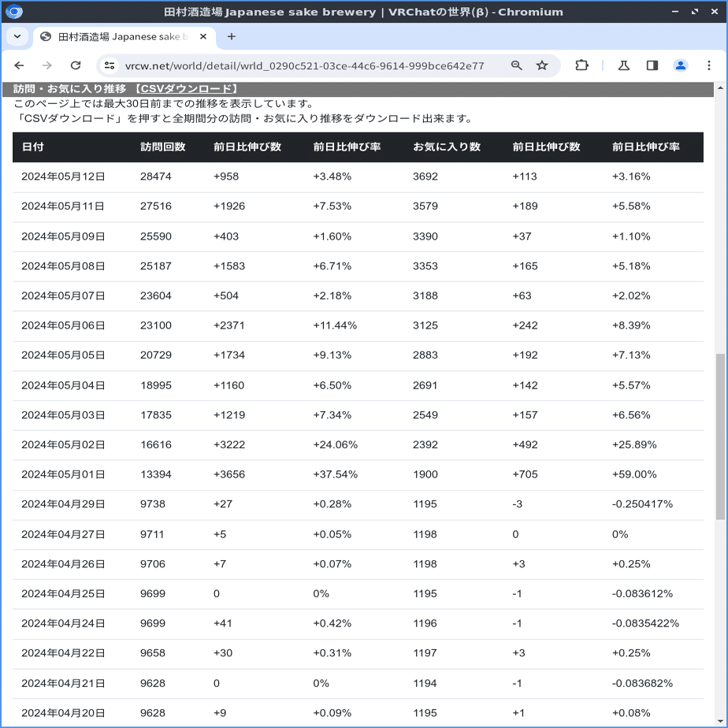The width and height of the screenshot is (728, 728).
Task: Select favorites count 3125
Action: pyautogui.click(x=425, y=326)
